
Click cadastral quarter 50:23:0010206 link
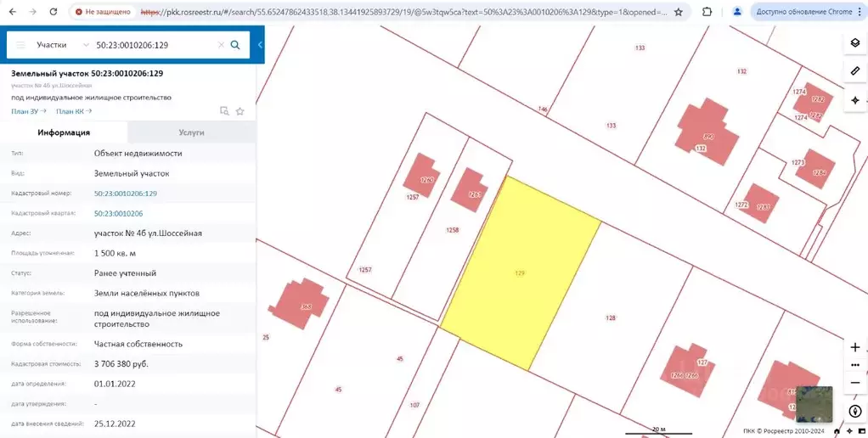(x=118, y=213)
